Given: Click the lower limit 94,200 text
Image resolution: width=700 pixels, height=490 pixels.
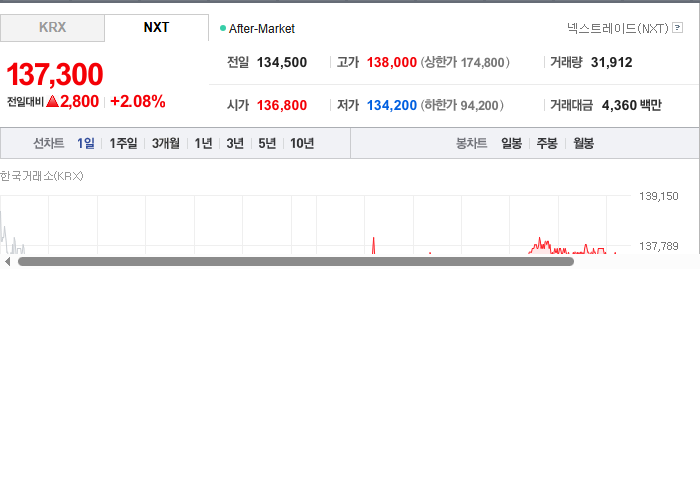Looking at the screenshot, I should tap(462, 105).
